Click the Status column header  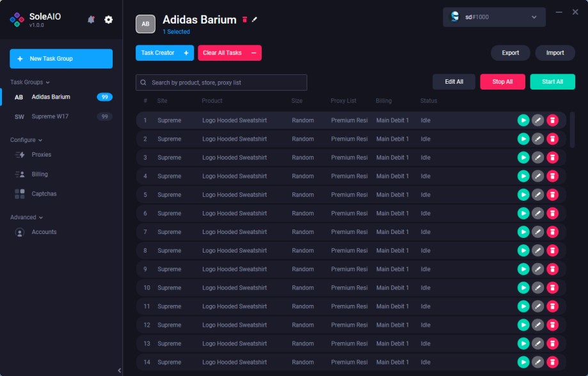pos(429,101)
